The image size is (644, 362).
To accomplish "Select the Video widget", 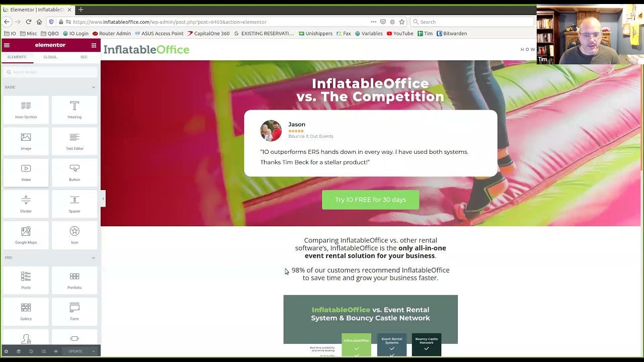I will click(26, 172).
